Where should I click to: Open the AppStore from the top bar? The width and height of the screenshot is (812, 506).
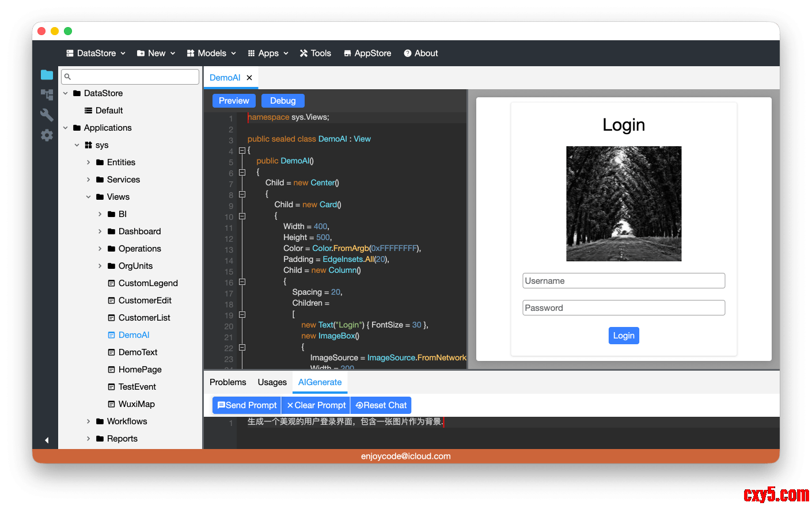point(367,53)
